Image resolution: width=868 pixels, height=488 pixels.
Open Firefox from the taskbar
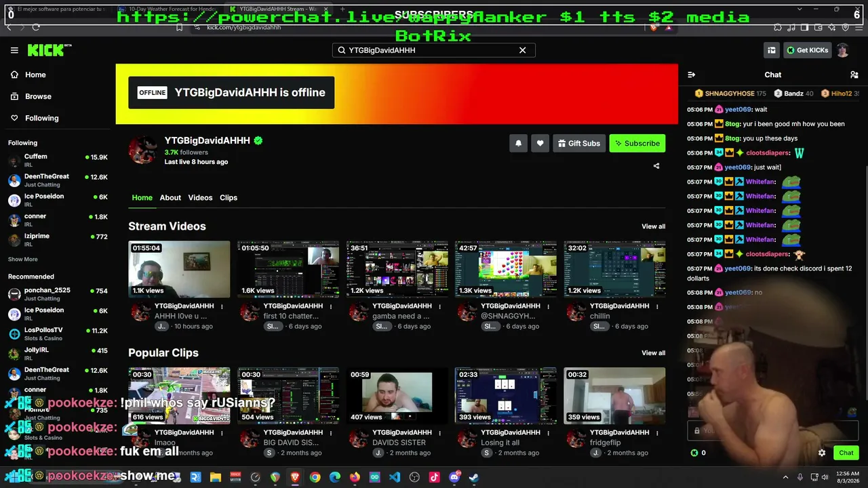[355, 477]
